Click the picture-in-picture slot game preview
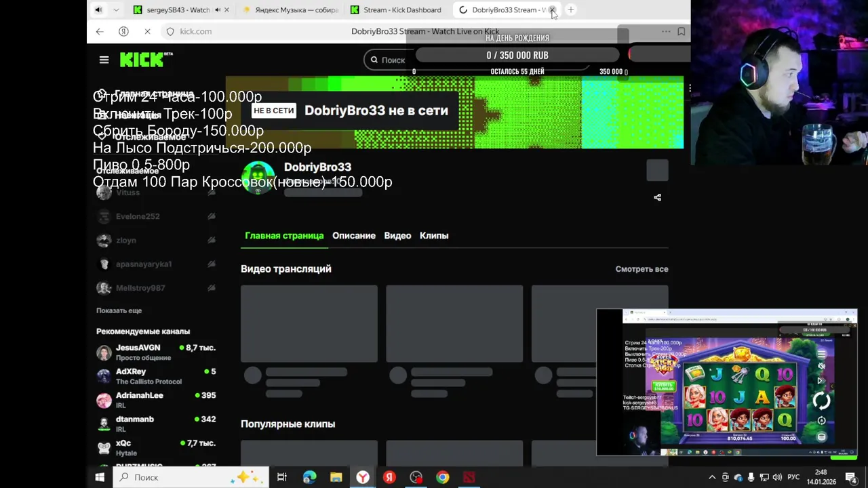 (x=727, y=382)
